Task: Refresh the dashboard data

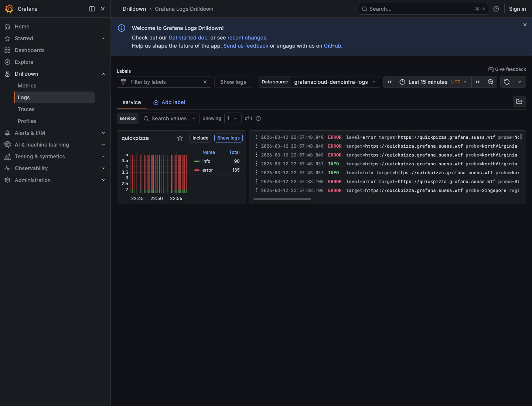Action: 507,82
